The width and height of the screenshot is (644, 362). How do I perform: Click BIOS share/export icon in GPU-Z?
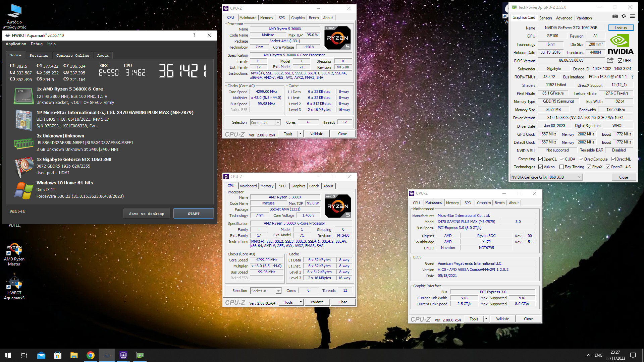pyautogui.click(x=610, y=60)
